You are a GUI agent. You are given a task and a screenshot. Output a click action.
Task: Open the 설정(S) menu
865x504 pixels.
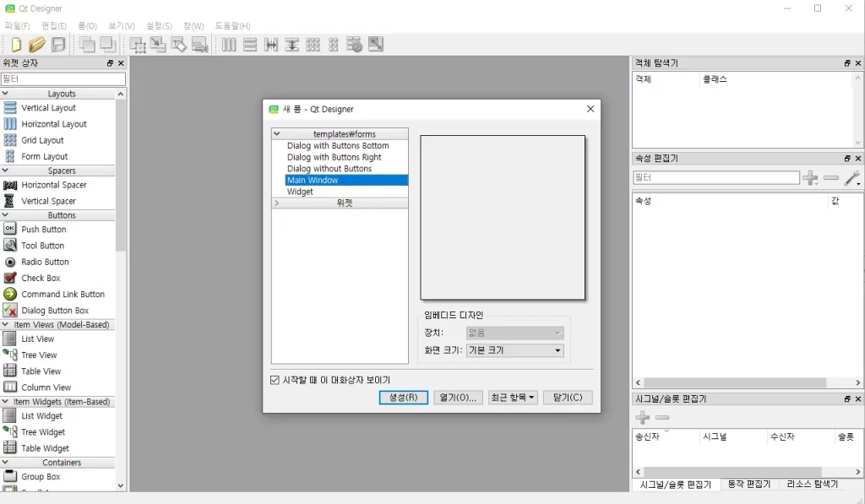pos(159,26)
